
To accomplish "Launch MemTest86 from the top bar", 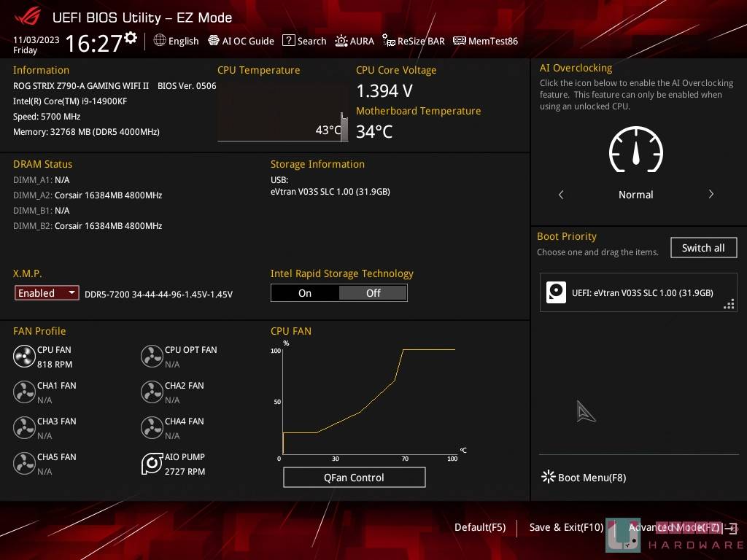I will pyautogui.click(x=485, y=41).
